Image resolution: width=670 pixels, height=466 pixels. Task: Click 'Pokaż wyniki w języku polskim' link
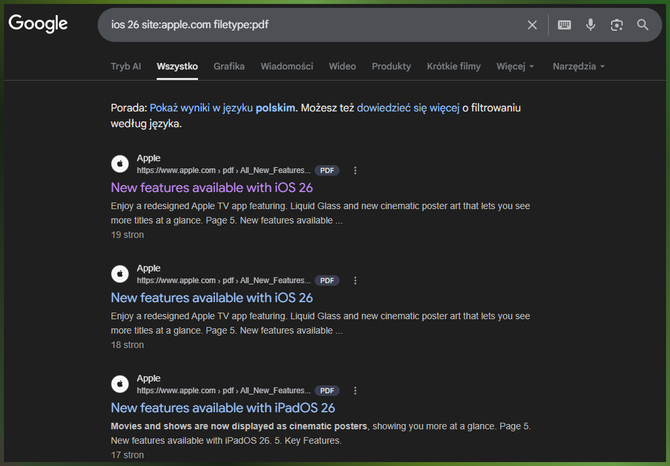[x=222, y=108]
